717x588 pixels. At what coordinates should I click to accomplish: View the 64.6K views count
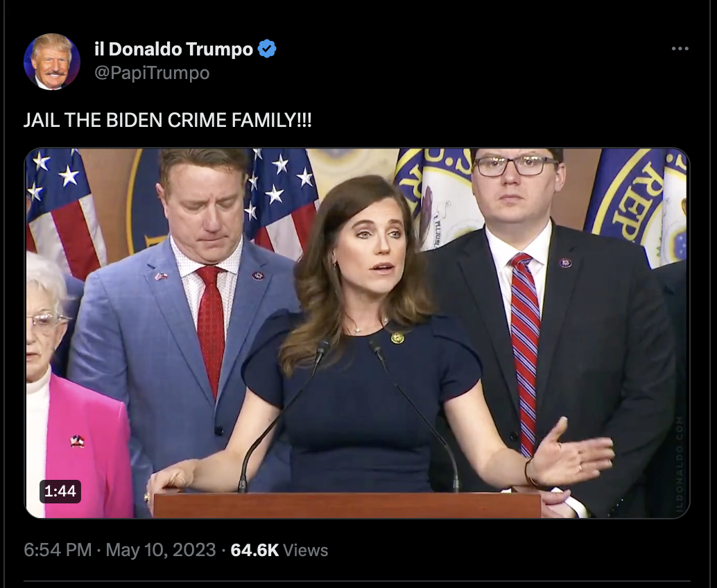tap(254, 550)
